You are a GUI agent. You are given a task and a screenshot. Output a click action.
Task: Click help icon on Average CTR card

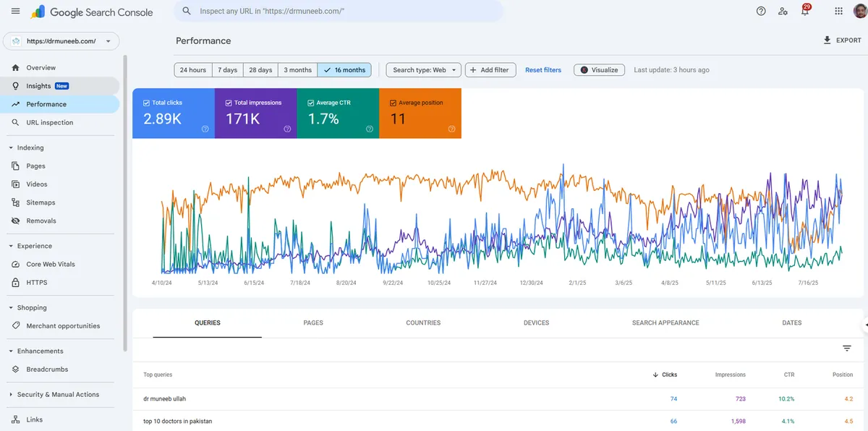click(370, 129)
